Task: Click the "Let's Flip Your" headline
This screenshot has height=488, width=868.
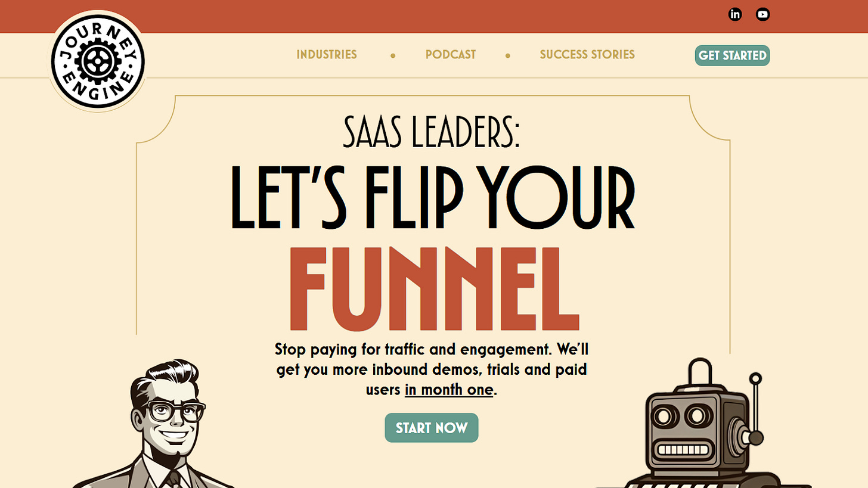Action: 433,197
